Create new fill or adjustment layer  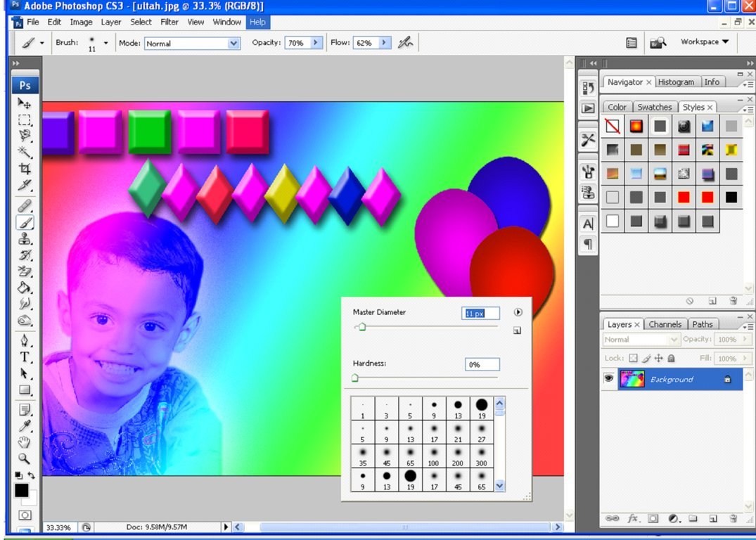(674, 518)
